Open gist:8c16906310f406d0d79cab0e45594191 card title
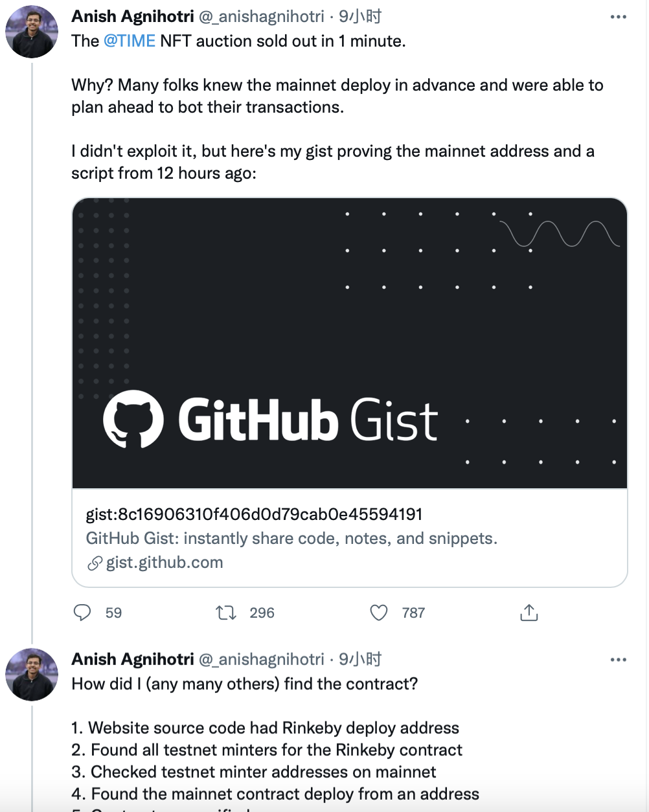649x812 pixels. pyautogui.click(x=255, y=514)
